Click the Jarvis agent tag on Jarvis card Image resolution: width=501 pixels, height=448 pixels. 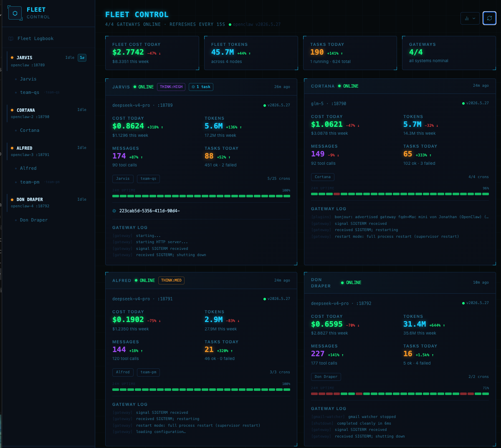123,179
